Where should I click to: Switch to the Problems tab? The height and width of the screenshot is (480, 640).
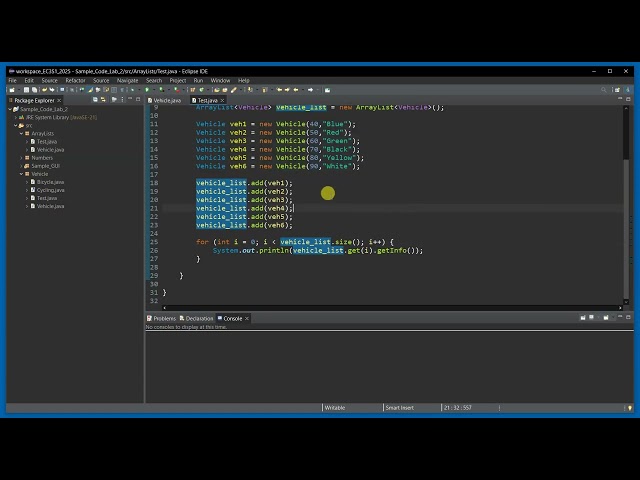161,319
